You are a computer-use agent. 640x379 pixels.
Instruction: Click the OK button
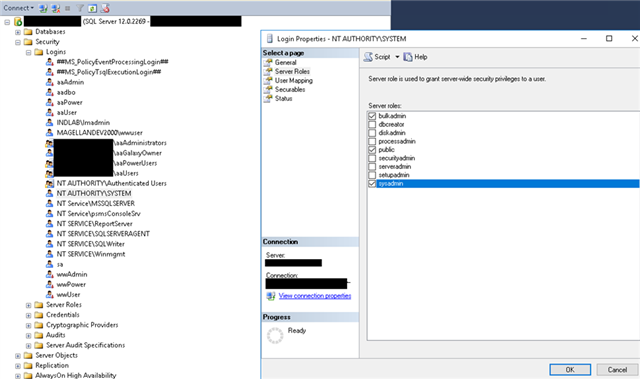coord(570,370)
